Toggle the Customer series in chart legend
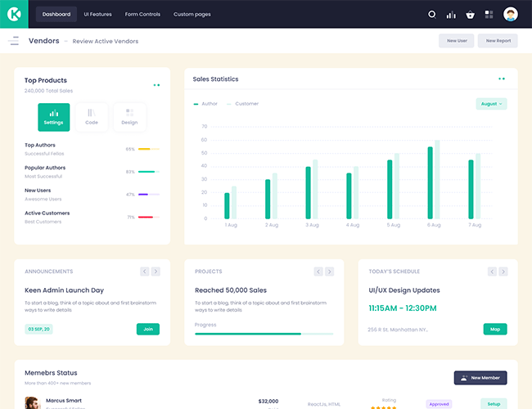The width and height of the screenshot is (532, 409). [x=243, y=104]
